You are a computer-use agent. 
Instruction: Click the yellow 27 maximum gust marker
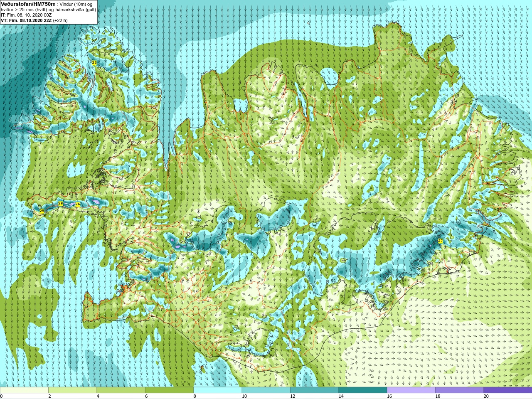pyautogui.click(x=441, y=241)
